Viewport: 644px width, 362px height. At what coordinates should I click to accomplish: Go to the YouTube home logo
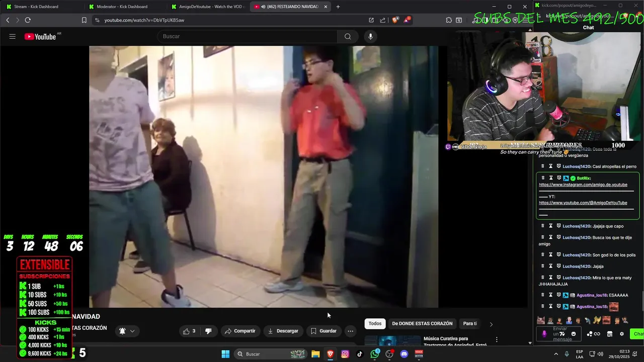40,37
